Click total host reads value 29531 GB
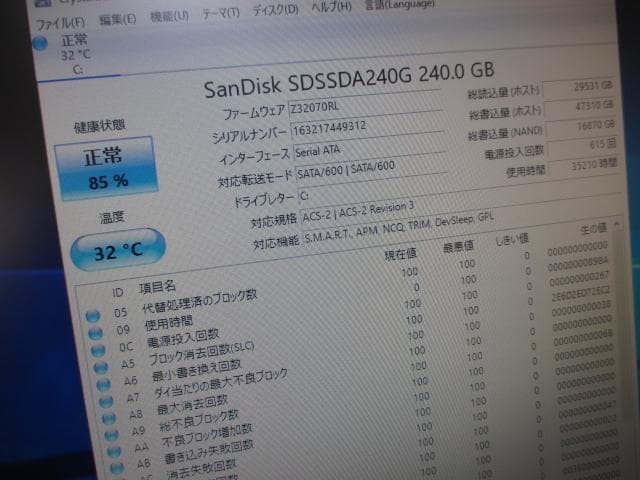 (579, 87)
